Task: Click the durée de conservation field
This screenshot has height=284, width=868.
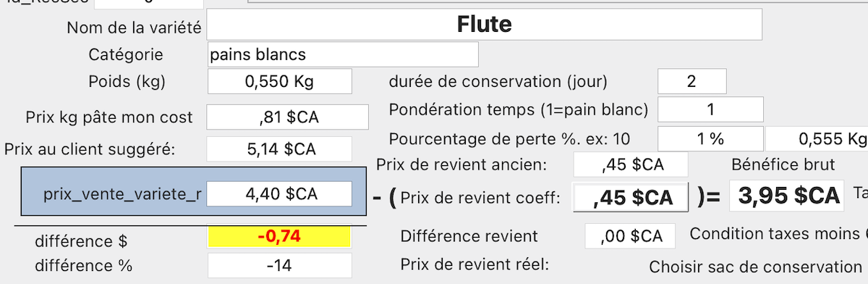Action: point(692,81)
